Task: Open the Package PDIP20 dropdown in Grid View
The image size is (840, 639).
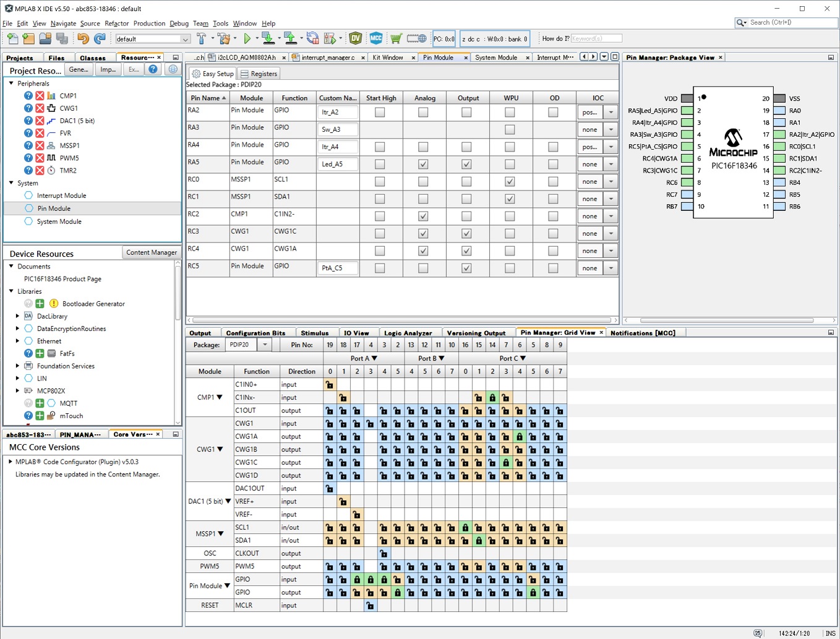Action: (265, 345)
